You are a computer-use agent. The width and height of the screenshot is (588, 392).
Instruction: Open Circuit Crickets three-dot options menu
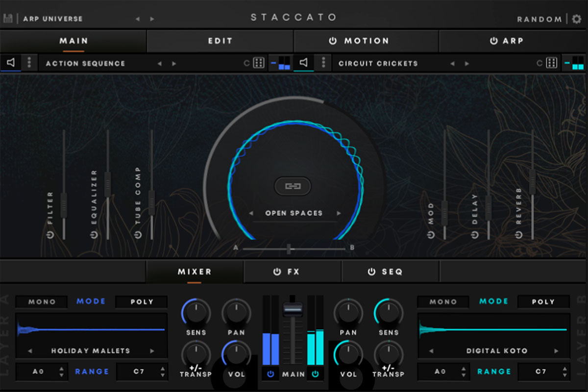click(323, 63)
